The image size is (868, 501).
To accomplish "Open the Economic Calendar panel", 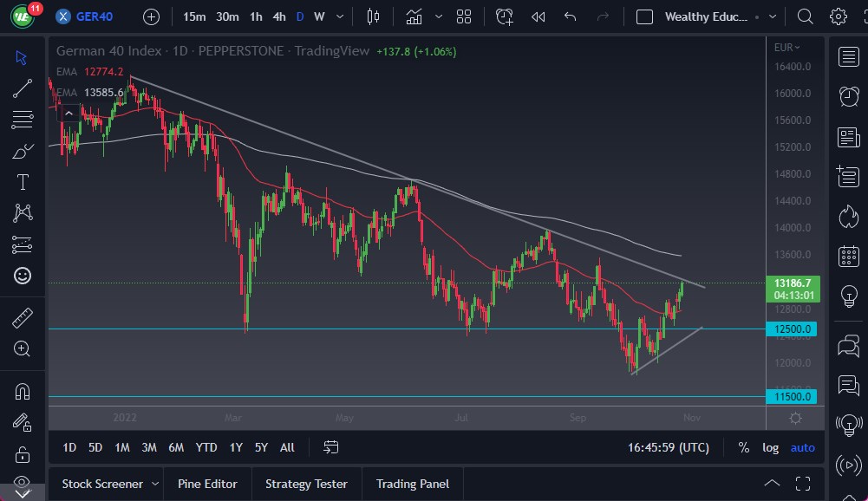I will [x=847, y=257].
